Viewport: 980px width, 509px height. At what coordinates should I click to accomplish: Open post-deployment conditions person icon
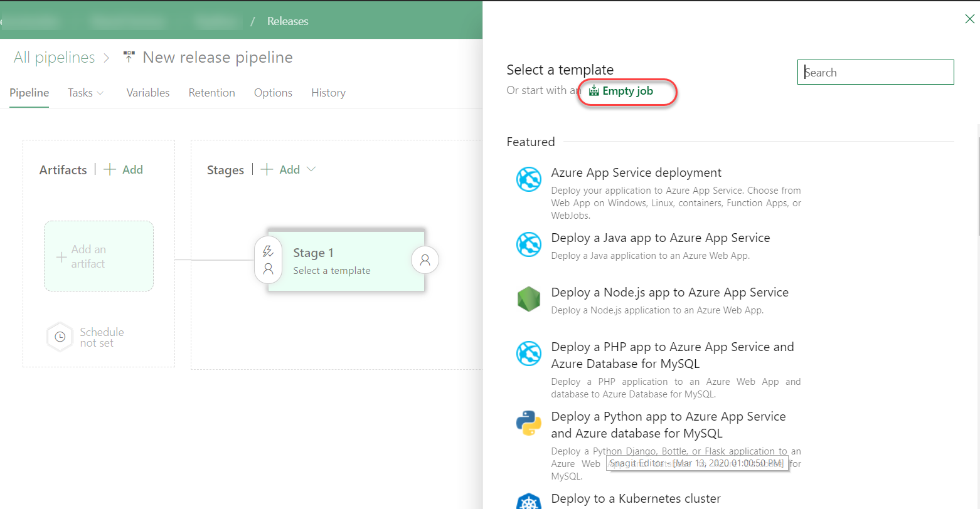425,260
